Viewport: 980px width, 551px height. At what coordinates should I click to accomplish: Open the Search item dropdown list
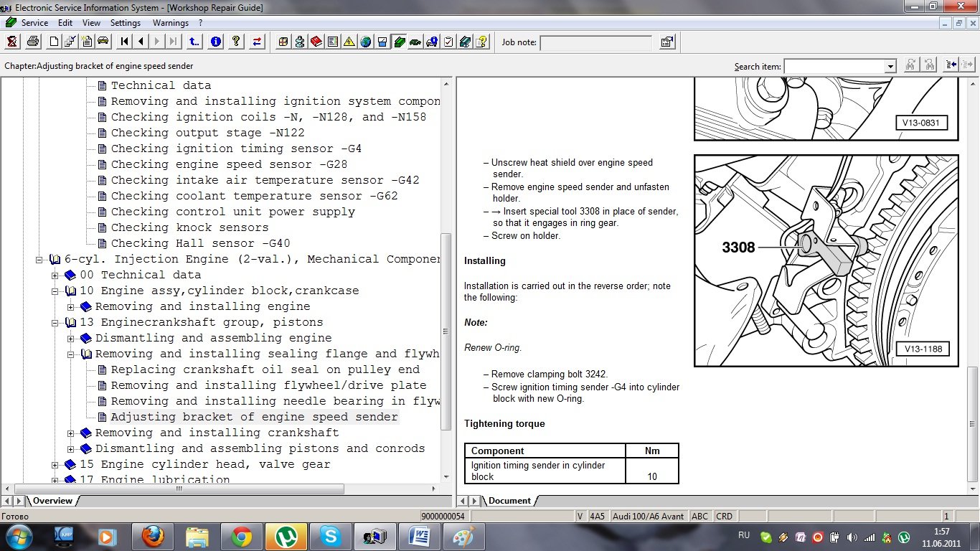[x=890, y=66]
